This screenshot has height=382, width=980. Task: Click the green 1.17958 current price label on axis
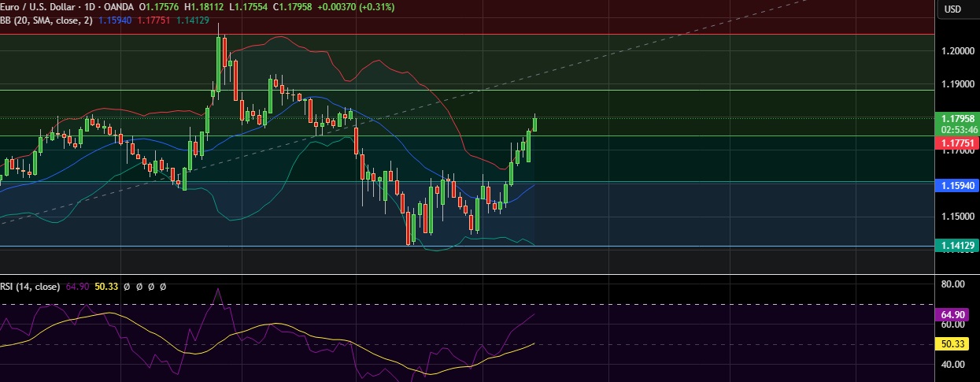[x=958, y=119]
